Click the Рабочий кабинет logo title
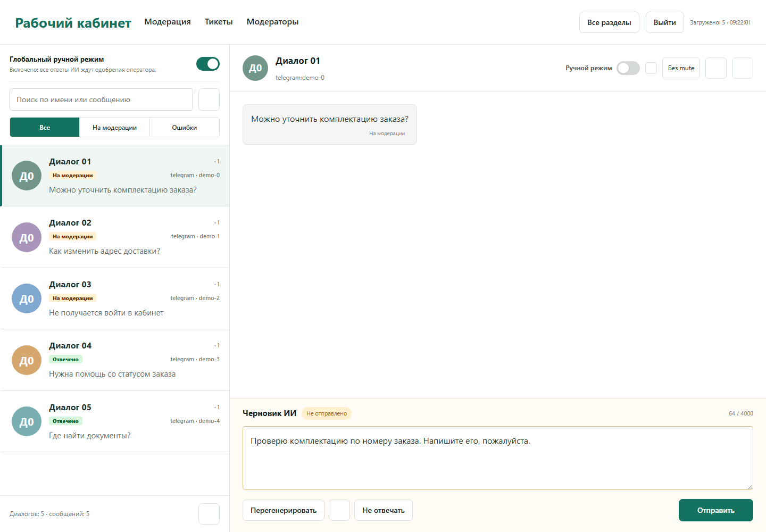 (73, 23)
